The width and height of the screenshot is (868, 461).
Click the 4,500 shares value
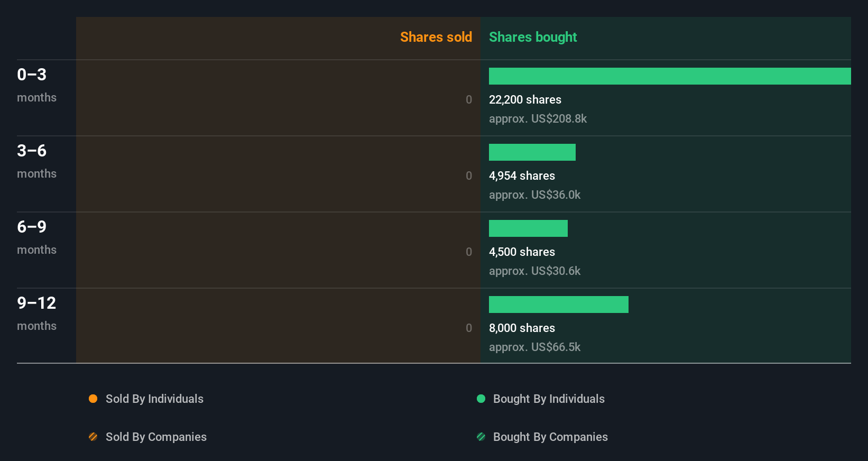pyautogui.click(x=522, y=252)
